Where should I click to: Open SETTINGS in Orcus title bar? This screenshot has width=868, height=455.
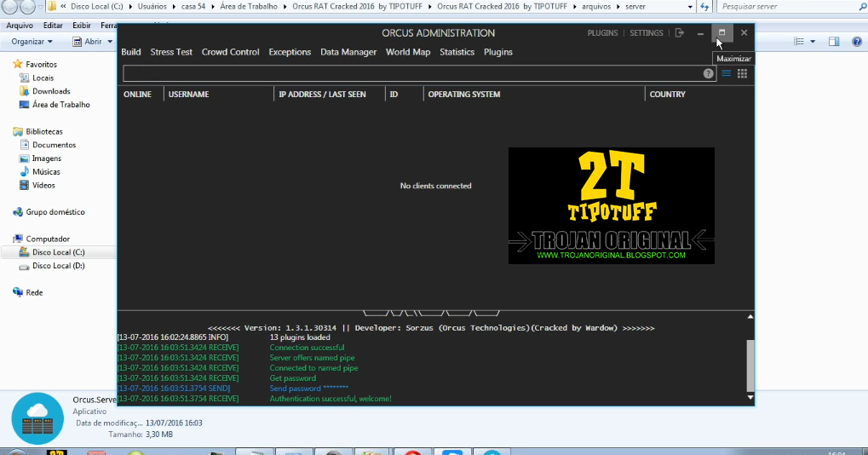[646, 33]
